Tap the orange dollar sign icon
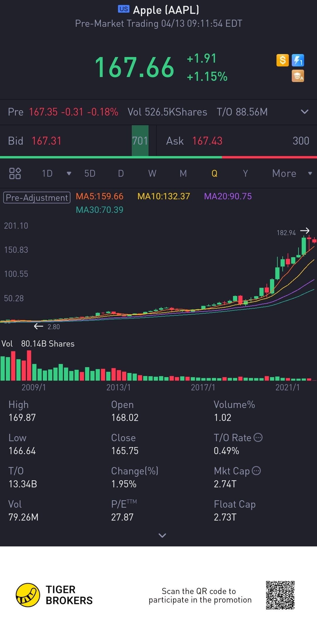317x644 pixels. click(x=283, y=60)
